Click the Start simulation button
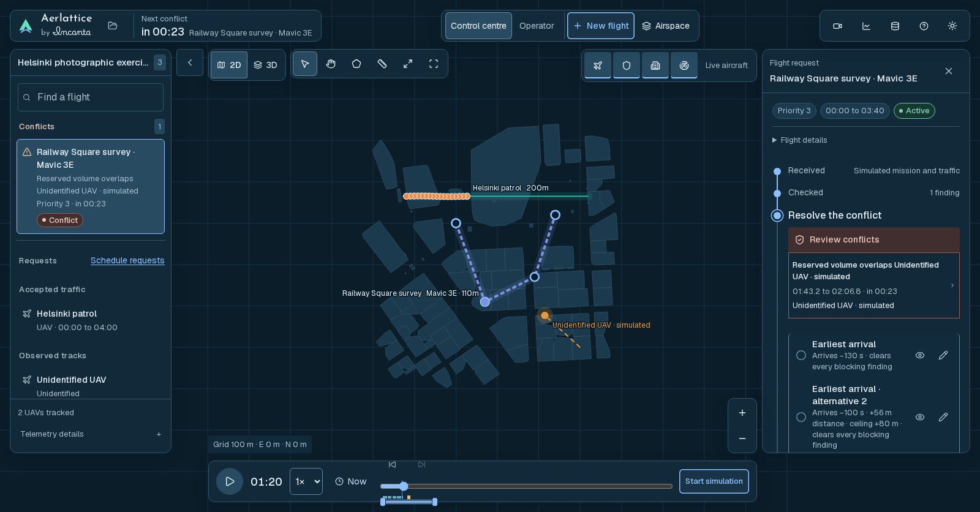Screen dimensions: 980x512 [x=714, y=481]
